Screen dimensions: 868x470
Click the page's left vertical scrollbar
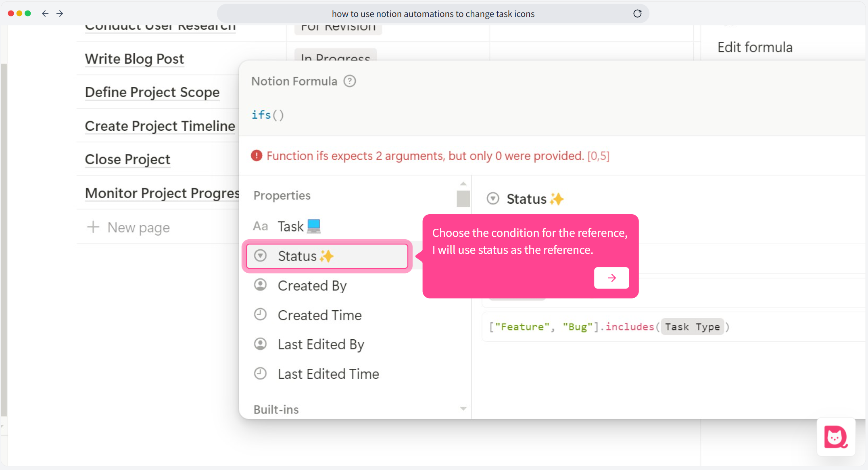click(4, 240)
